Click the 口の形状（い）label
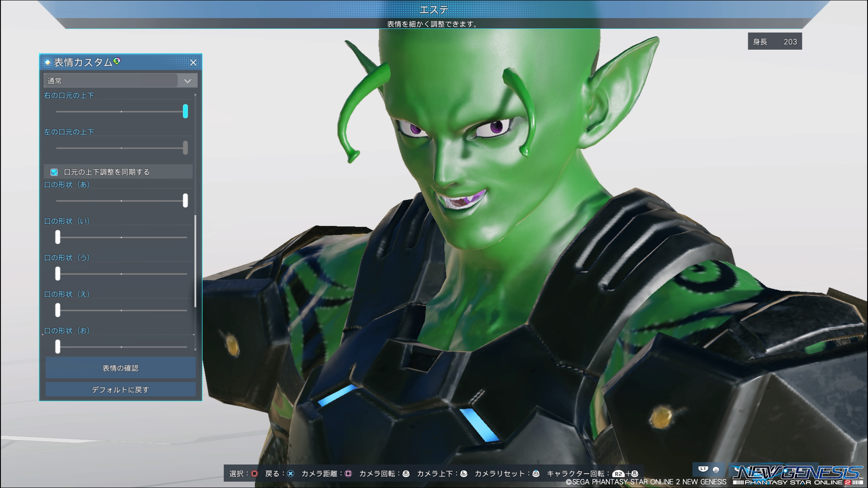The height and width of the screenshot is (488, 868). coord(67,221)
